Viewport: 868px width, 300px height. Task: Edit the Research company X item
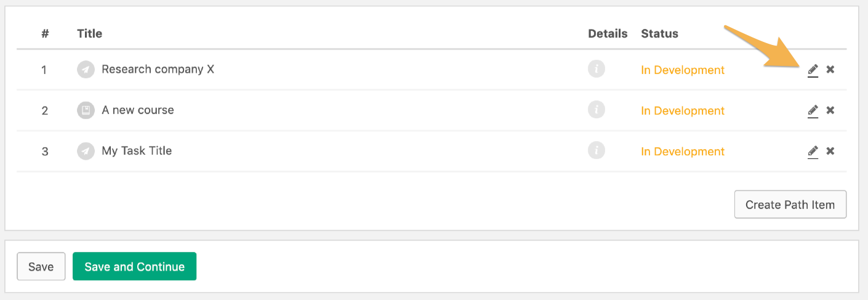813,70
